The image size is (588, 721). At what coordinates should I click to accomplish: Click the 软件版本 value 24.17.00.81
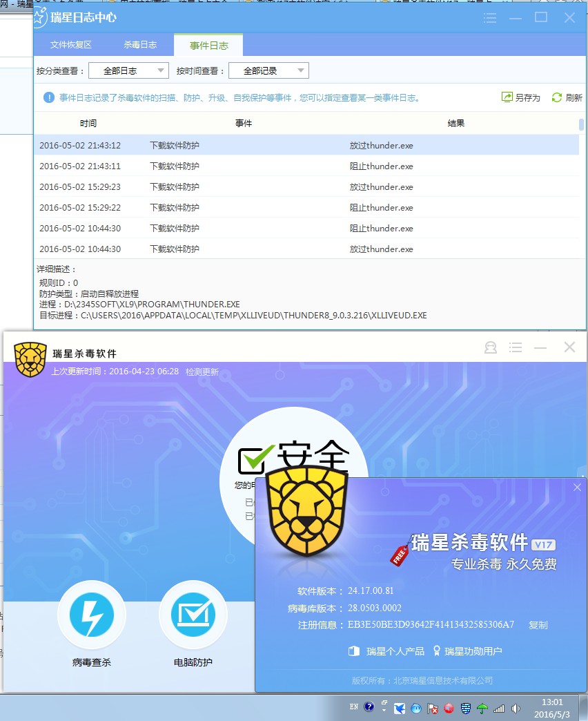tap(371, 591)
